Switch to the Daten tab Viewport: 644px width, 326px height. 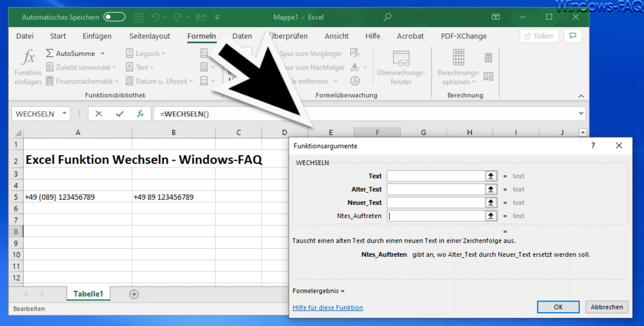point(242,36)
